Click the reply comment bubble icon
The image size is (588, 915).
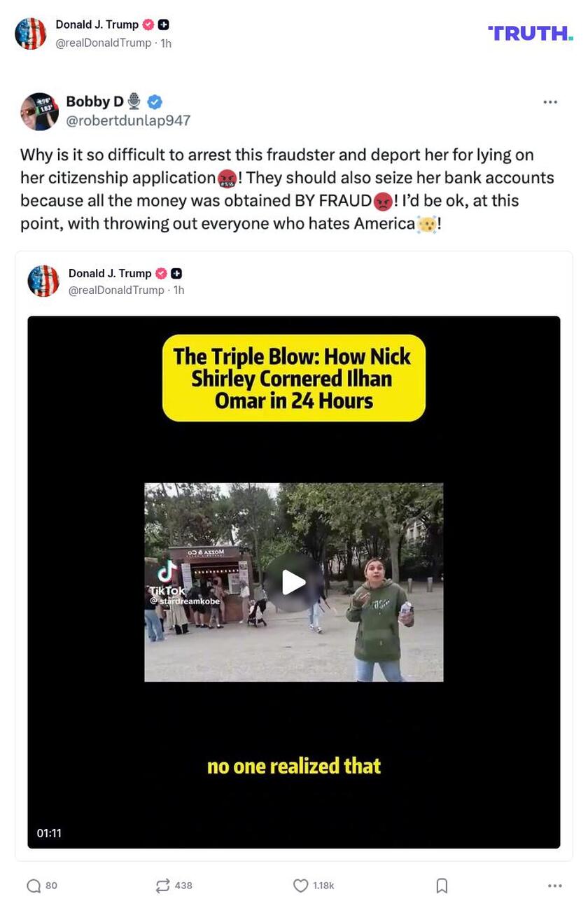34,886
